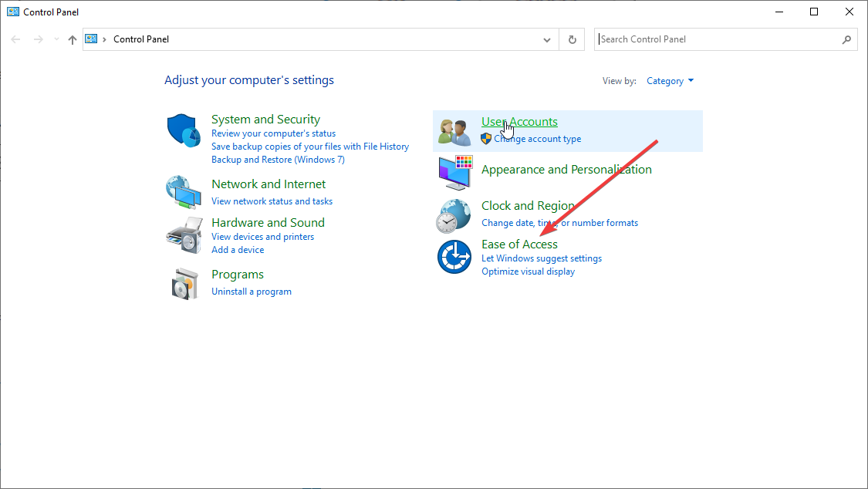Viewport: 868px width, 489px height.
Task: Click the User Accounts people icon
Action: point(454,132)
